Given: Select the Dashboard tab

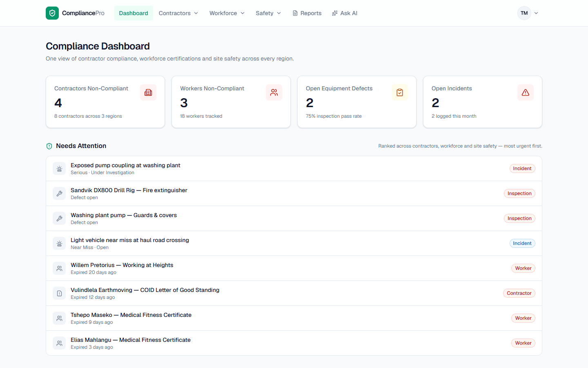Looking at the screenshot, I should [134, 13].
